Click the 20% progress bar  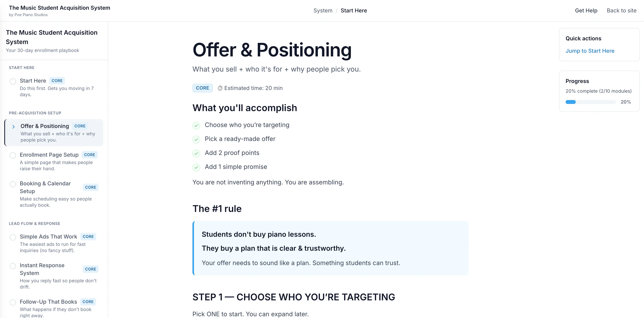591,102
